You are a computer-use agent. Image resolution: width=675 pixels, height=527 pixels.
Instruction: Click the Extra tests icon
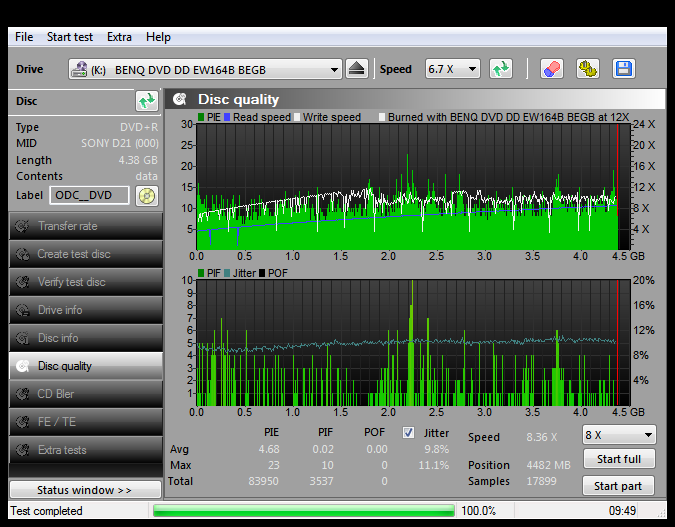(x=22, y=450)
